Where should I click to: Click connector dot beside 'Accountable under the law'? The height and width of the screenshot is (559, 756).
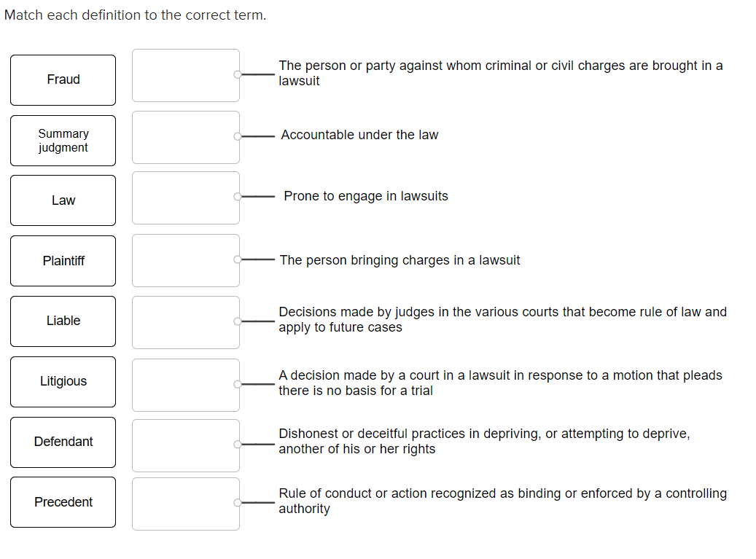[237, 136]
